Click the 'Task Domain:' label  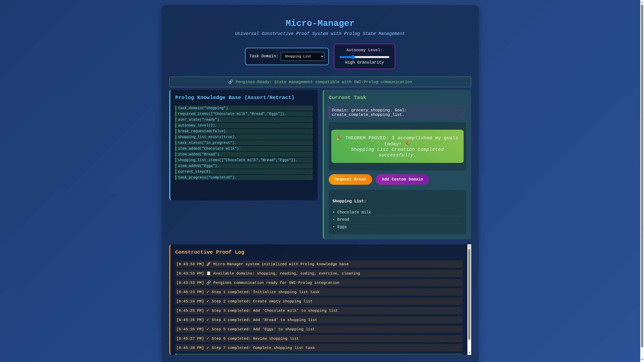264,56
